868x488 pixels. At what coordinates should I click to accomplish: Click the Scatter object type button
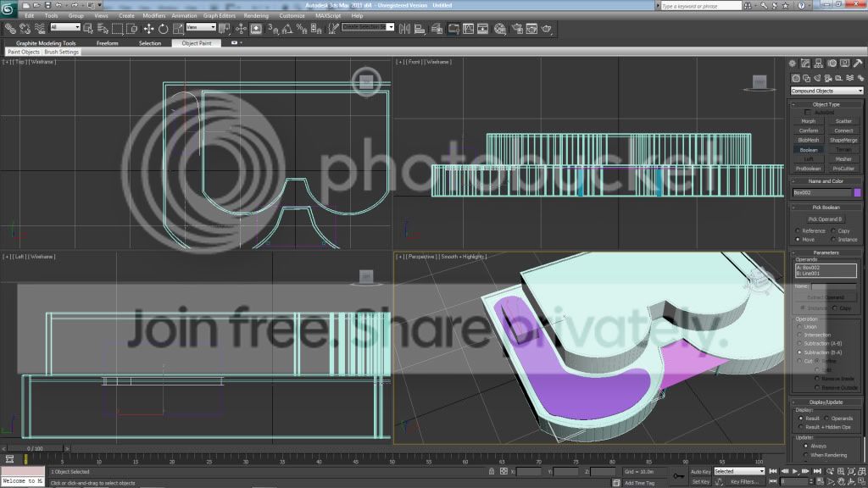[843, 121]
